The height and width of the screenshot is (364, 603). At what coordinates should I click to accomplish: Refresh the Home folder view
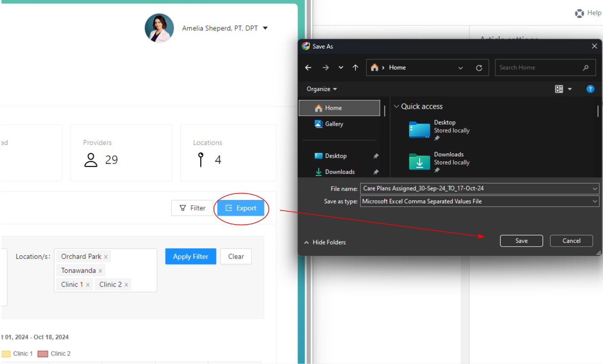point(479,68)
